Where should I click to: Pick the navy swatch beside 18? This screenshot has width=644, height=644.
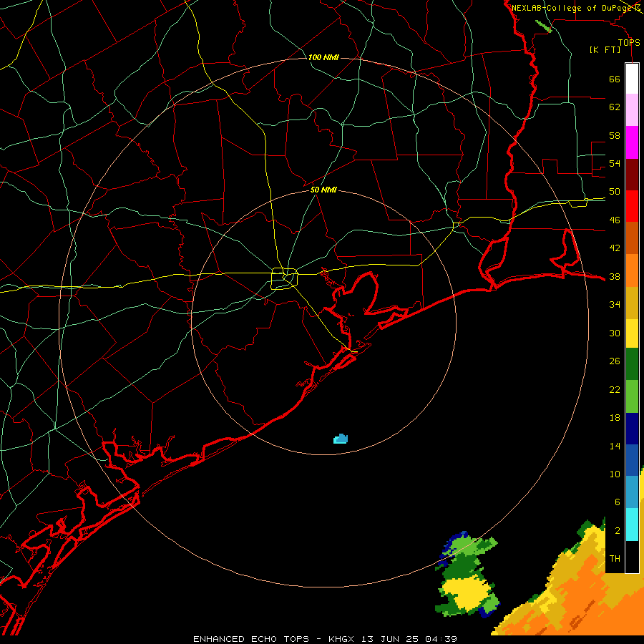[x=632, y=429]
